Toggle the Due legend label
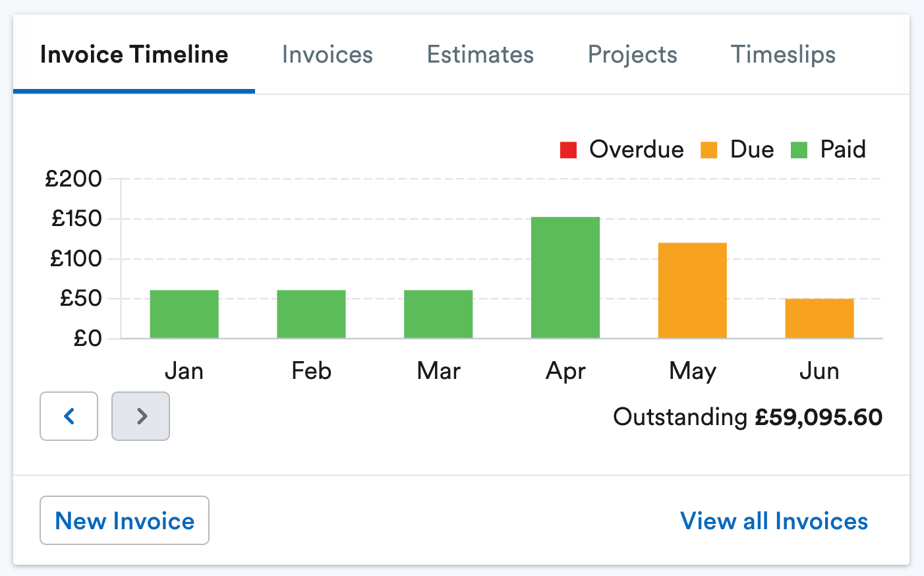 point(752,150)
